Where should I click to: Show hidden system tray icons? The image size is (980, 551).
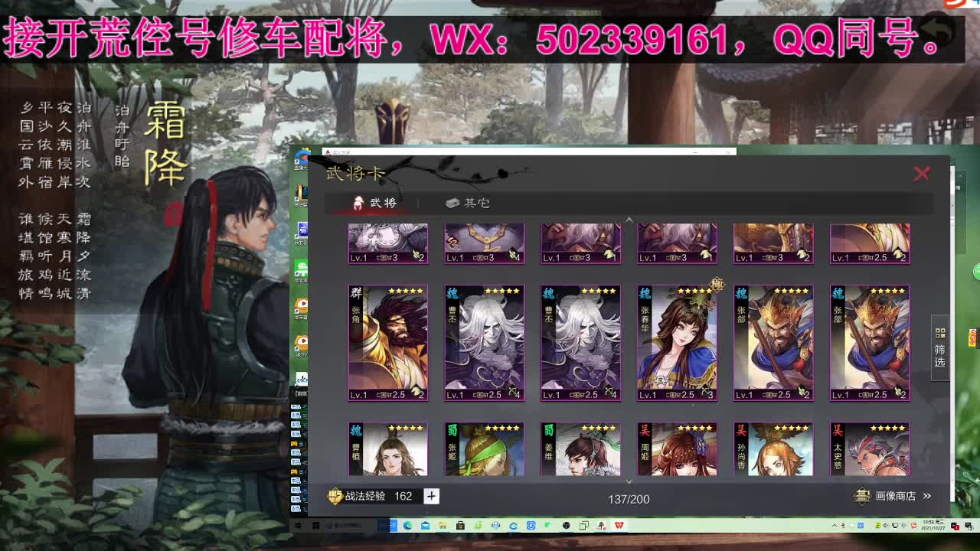(835, 526)
